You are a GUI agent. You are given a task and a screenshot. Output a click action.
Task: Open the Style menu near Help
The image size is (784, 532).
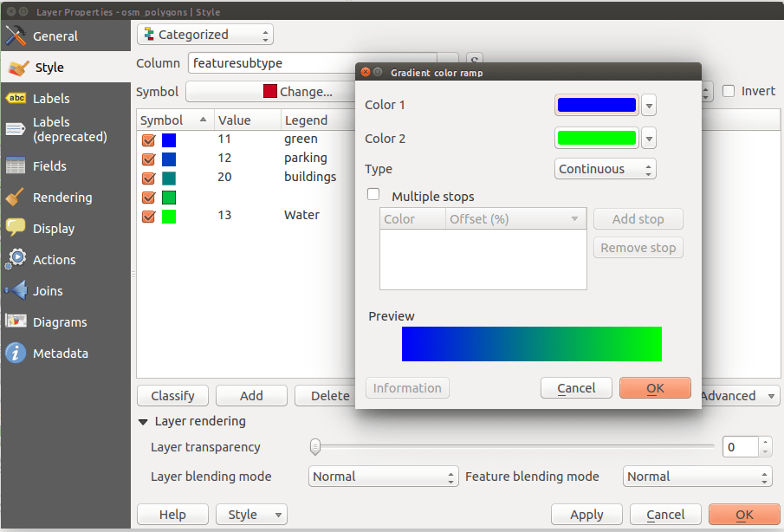pos(251,514)
